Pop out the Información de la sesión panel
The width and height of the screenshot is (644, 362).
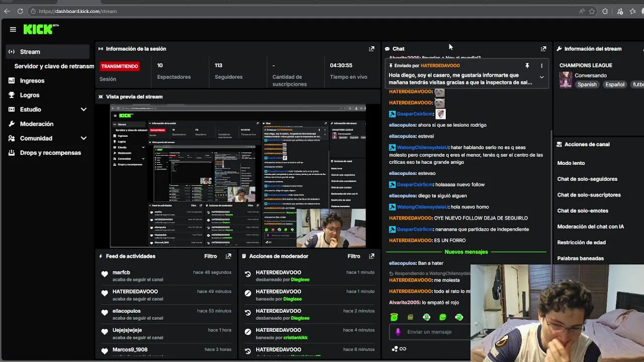[x=372, y=49]
